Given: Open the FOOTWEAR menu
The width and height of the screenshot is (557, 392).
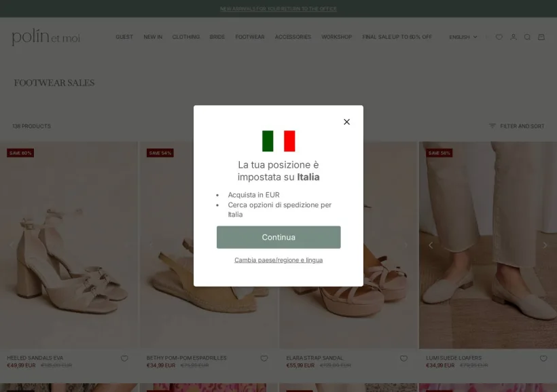Looking at the screenshot, I should click(x=250, y=37).
